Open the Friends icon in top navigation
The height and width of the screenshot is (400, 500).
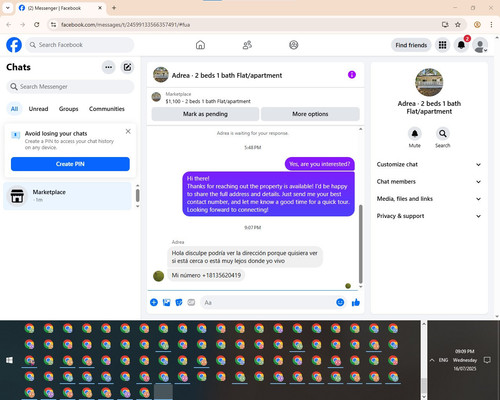tap(247, 45)
